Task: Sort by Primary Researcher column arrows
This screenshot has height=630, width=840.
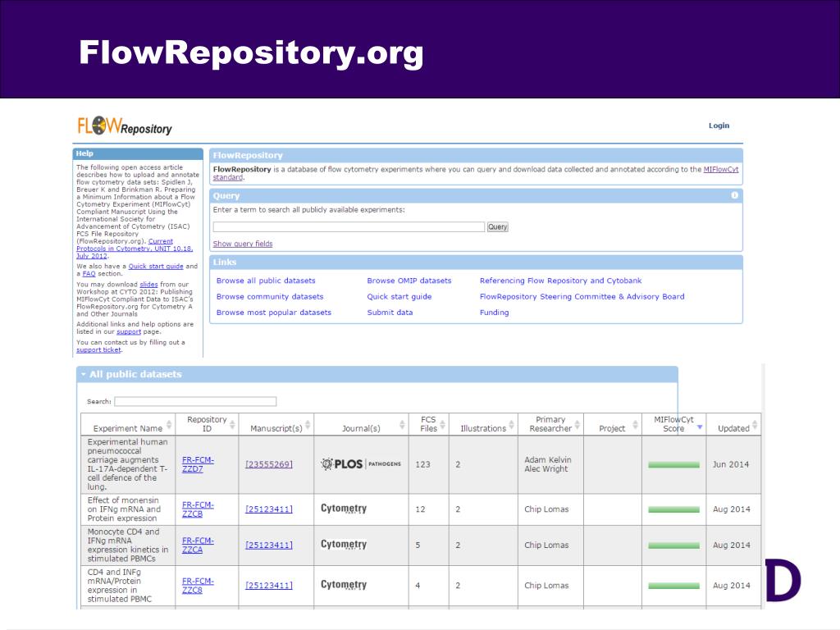Action: pos(577,425)
